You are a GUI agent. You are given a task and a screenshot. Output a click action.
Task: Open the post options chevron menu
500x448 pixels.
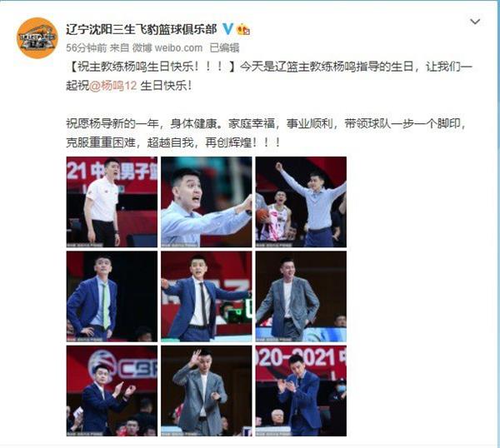[x=475, y=22]
